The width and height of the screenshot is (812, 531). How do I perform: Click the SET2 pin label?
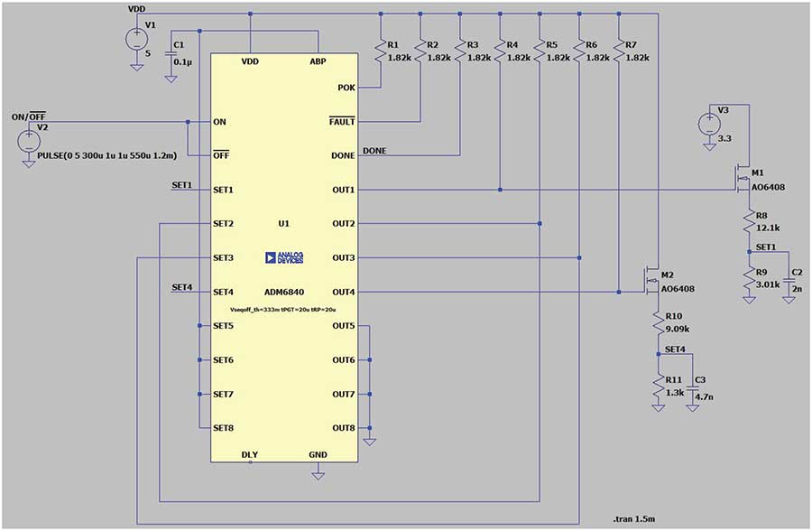(223, 223)
